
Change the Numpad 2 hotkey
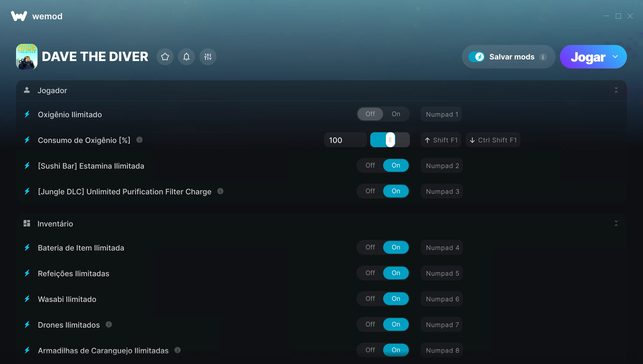pyautogui.click(x=442, y=166)
